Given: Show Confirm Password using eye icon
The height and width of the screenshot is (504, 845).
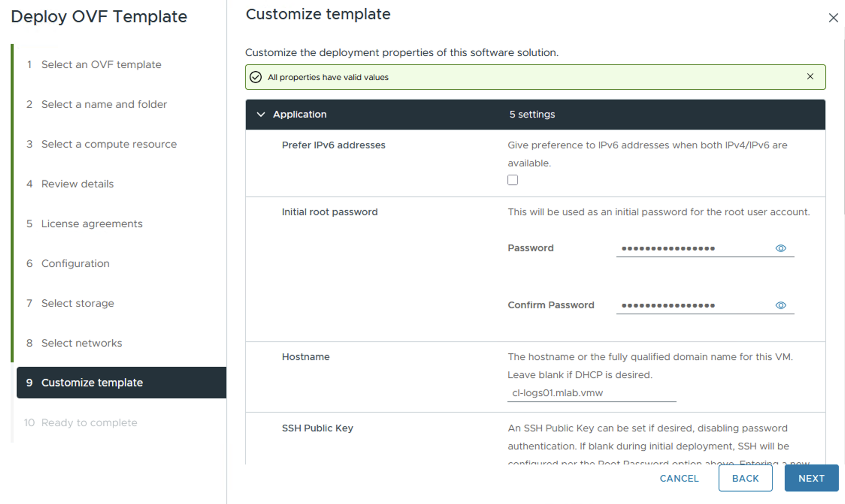Looking at the screenshot, I should click(780, 305).
